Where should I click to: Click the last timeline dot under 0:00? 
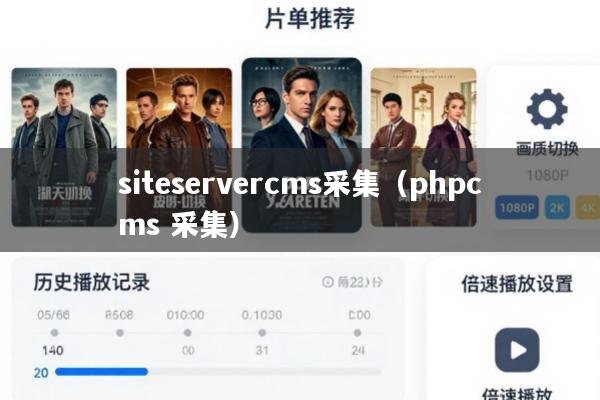pyautogui.click(x=357, y=333)
